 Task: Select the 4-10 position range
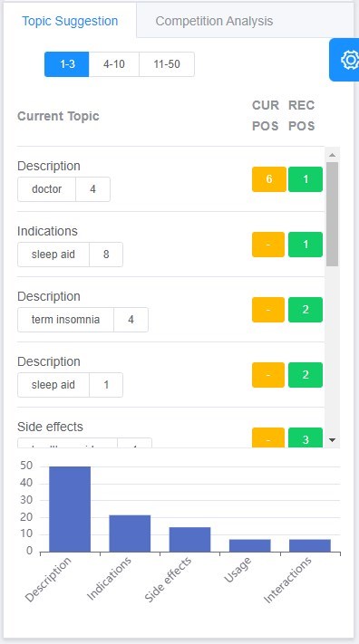[114, 64]
